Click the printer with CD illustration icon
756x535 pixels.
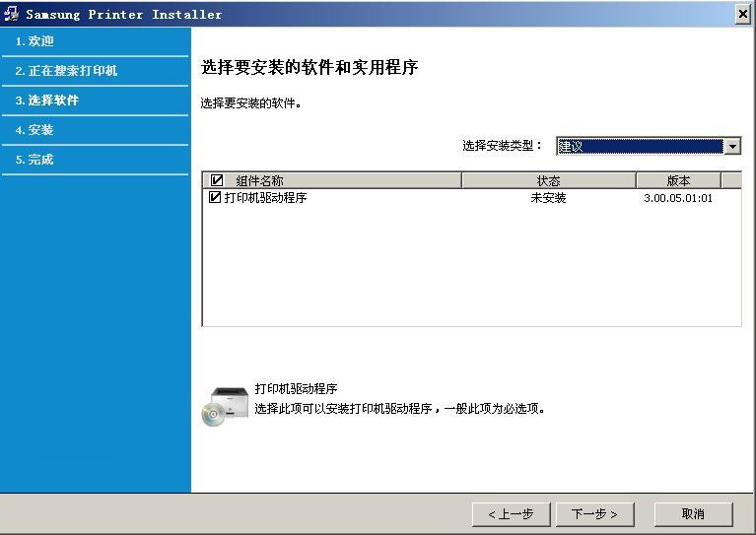coord(225,406)
